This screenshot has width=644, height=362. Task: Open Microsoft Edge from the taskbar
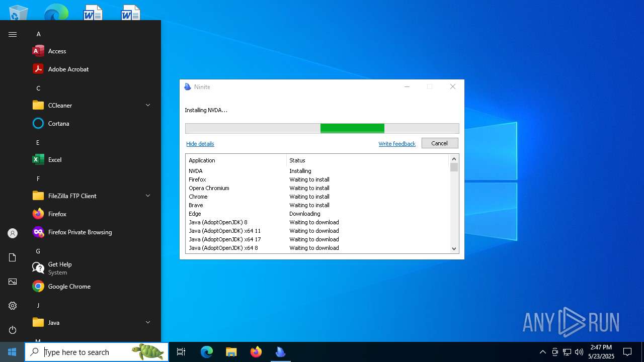click(207, 352)
